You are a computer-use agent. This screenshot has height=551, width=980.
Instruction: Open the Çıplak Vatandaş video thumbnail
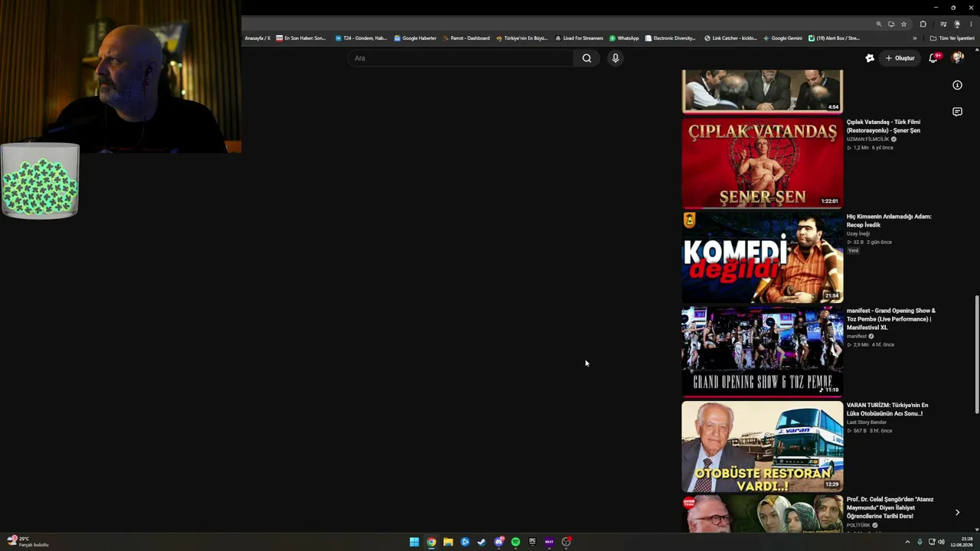[x=763, y=162]
